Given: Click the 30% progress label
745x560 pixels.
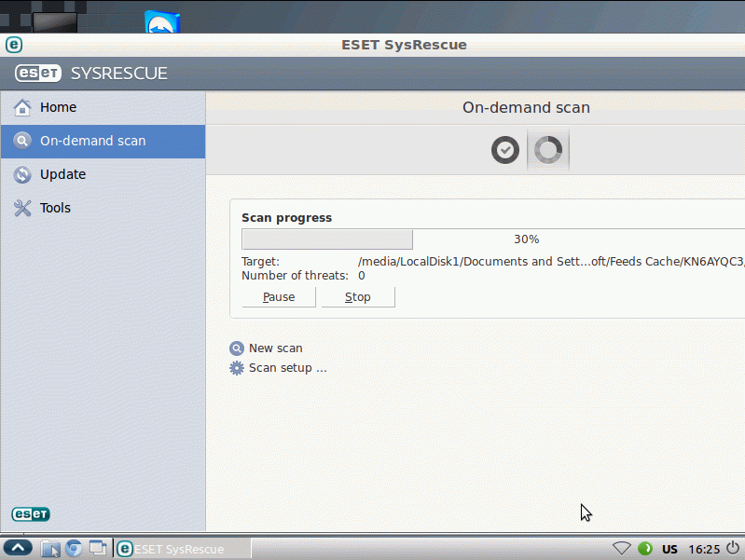Looking at the screenshot, I should (527, 239).
